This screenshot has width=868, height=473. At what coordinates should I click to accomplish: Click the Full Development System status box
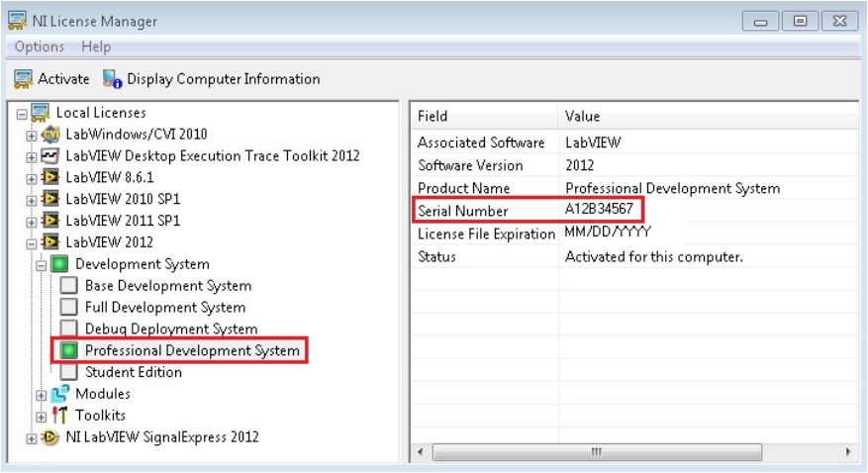68,307
